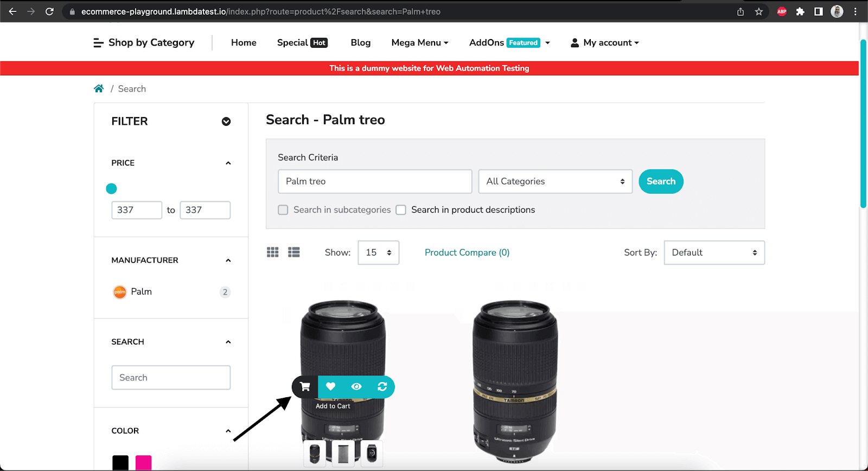Image resolution: width=868 pixels, height=471 pixels.
Task: Open the Chrome three-dot menu
Action: pyautogui.click(x=856, y=11)
